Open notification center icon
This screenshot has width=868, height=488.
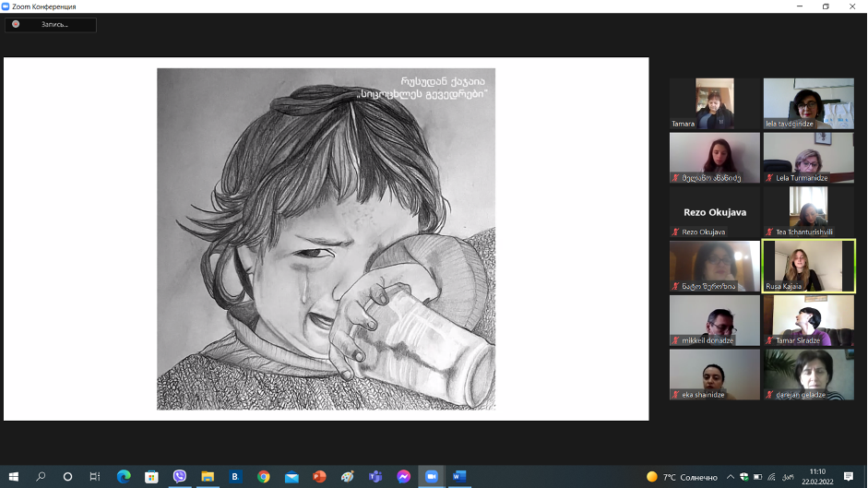click(x=849, y=477)
